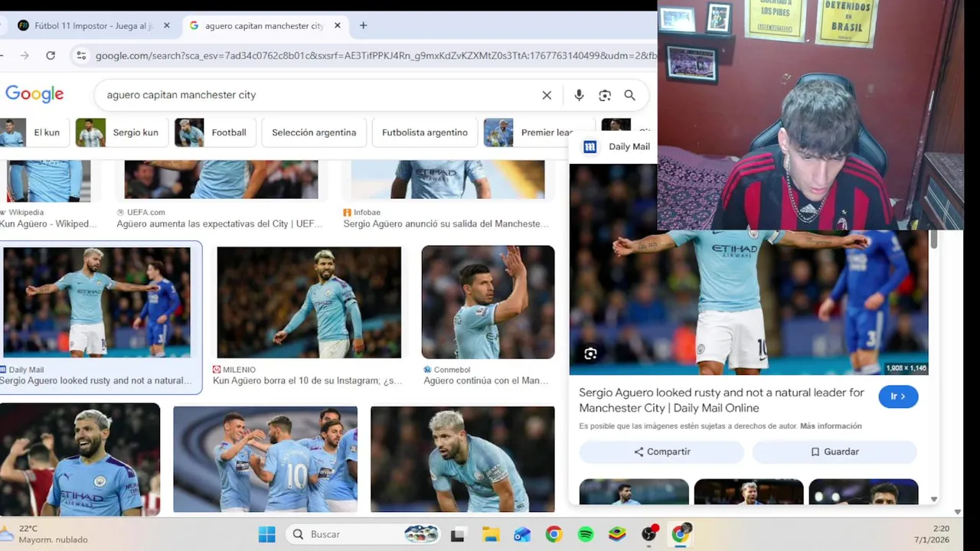
Task: Open Windows Start menu
Action: coord(266,534)
